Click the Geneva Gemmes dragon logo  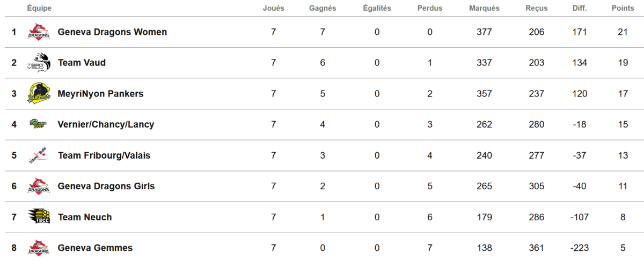[39, 248]
